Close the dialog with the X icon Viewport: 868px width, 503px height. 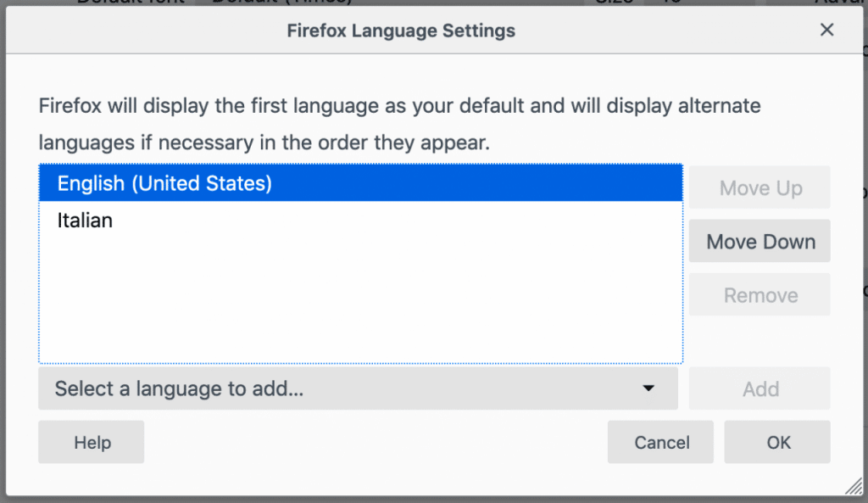tap(826, 30)
